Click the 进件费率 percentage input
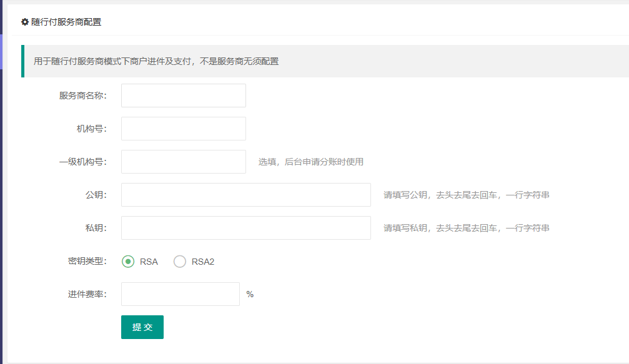 [x=180, y=294]
